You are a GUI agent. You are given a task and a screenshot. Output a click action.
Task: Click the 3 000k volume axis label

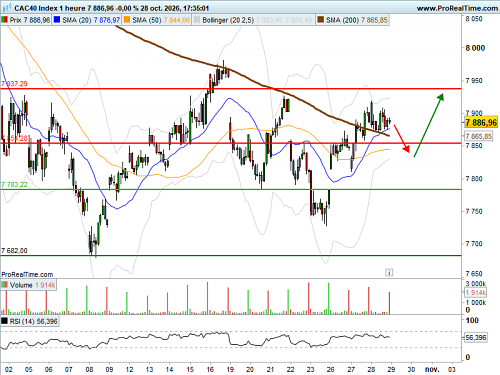(x=476, y=284)
